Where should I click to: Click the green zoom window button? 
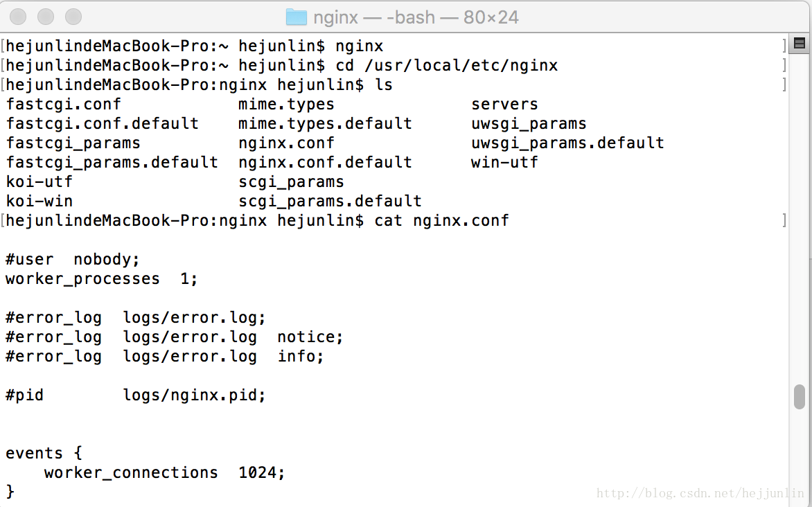pyautogui.click(x=73, y=17)
